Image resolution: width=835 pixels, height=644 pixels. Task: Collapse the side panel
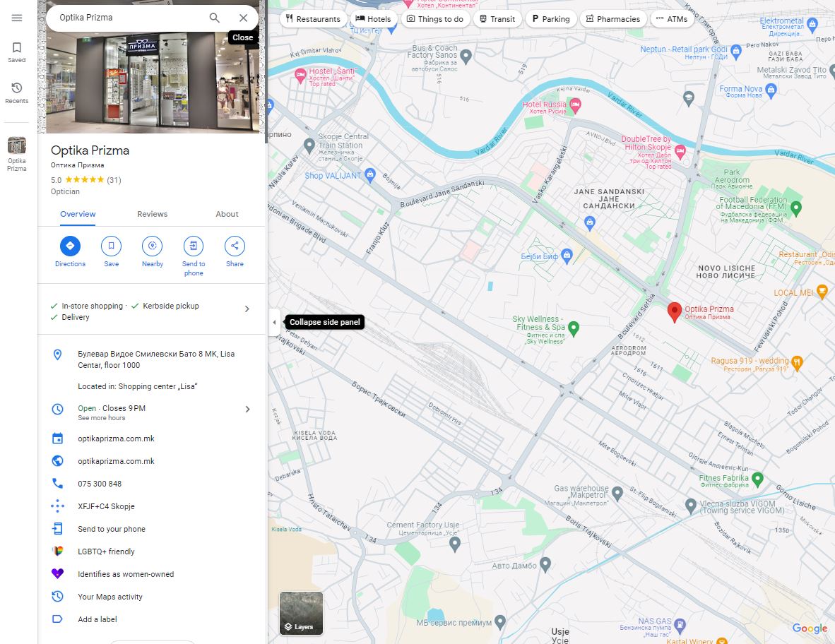point(274,321)
